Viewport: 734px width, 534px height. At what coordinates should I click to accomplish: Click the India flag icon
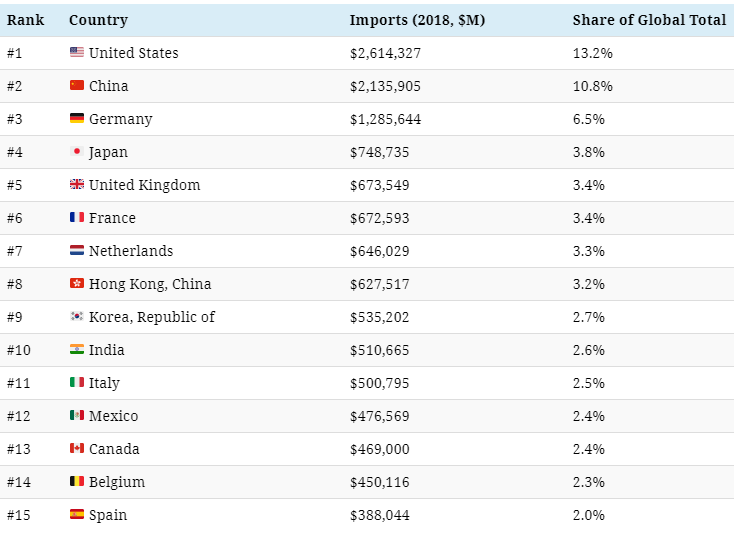click(x=77, y=349)
